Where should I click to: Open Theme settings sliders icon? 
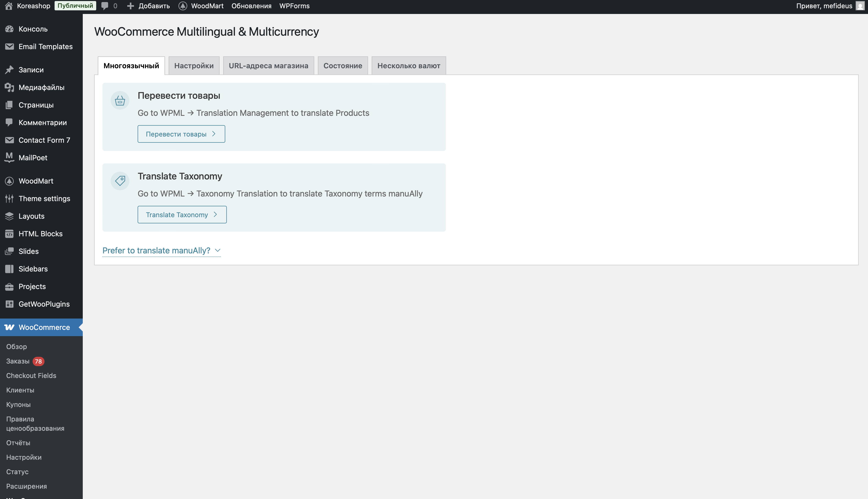tap(9, 198)
